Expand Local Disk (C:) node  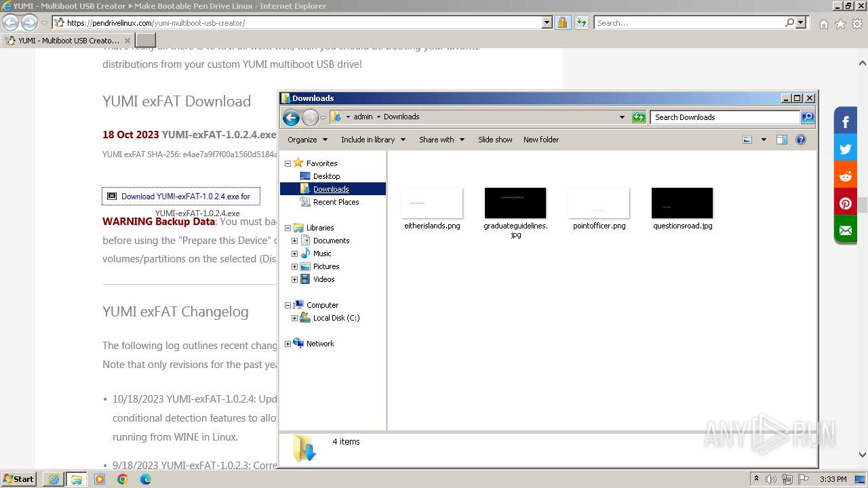[x=294, y=318]
